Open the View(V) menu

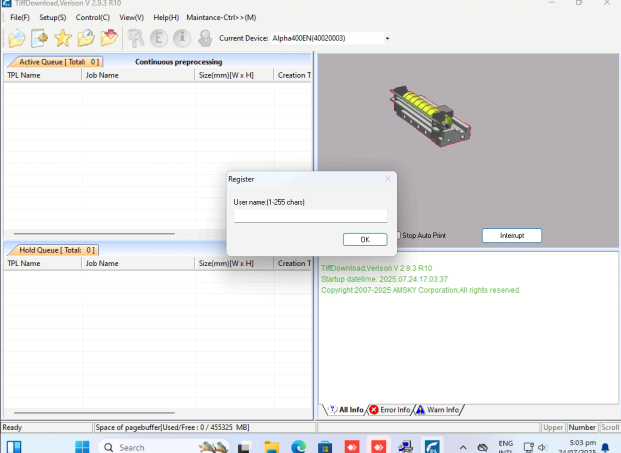point(131,17)
